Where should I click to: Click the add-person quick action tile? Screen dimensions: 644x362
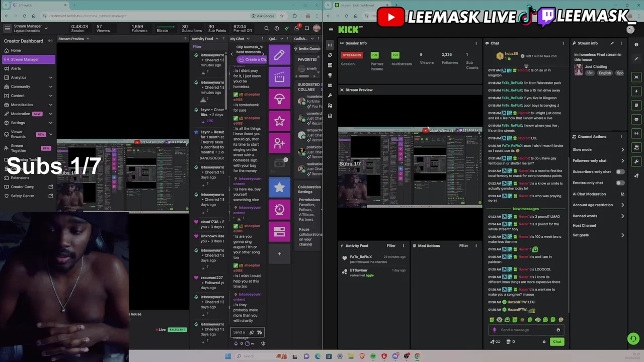pos(279,143)
